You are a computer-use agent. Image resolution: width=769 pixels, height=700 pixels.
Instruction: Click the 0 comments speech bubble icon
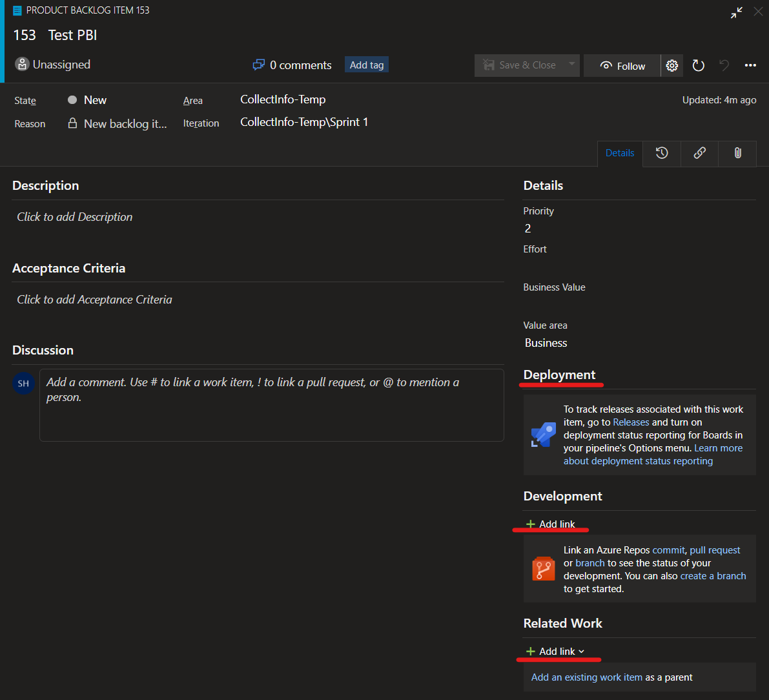click(x=259, y=65)
